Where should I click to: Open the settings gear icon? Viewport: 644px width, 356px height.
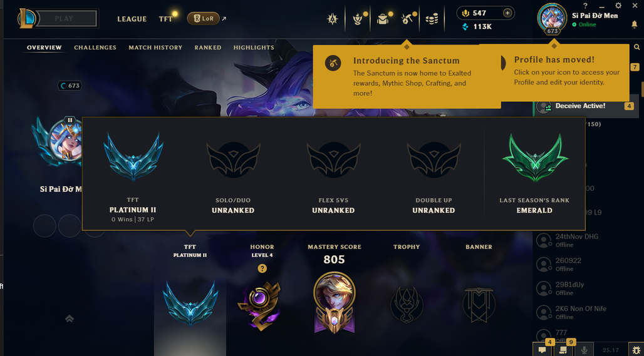tap(618, 6)
